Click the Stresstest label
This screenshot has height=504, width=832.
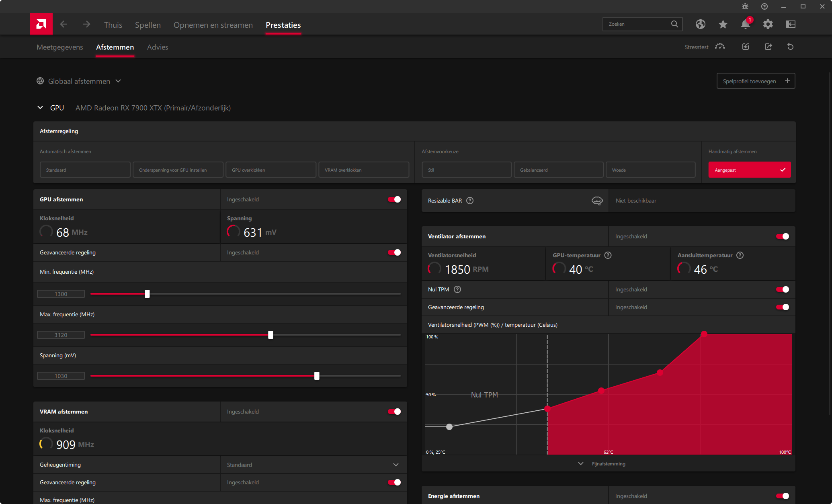[697, 47]
